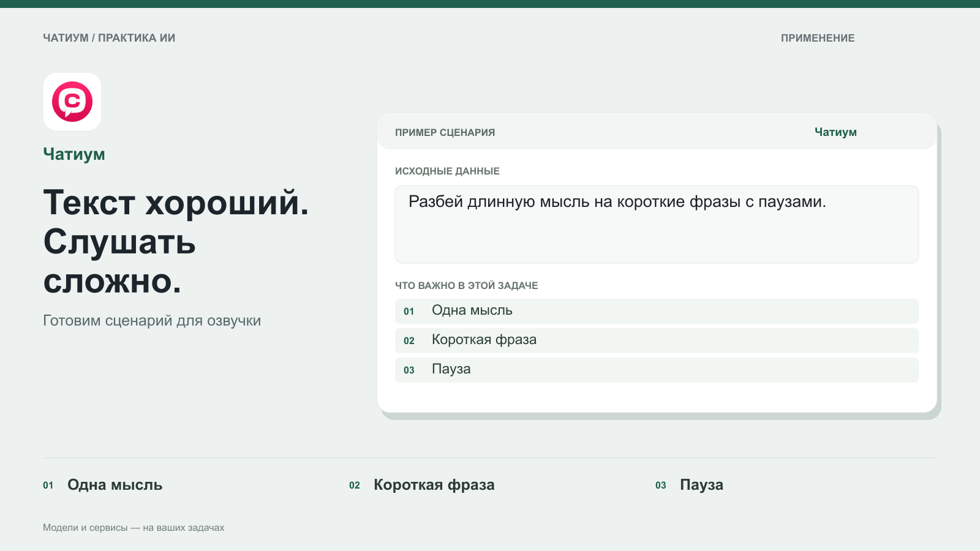980x551 pixels.
Task: Click the "Чатиум" label in the card header
Action: pyautogui.click(x=835, y=132)
